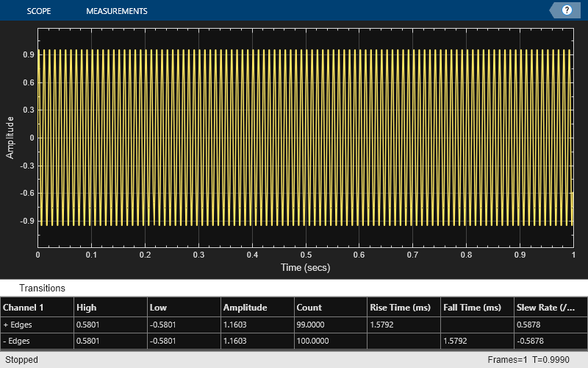Select the - Edges row label
Viewport: 588px width, 368px height.
pos(16,341)
